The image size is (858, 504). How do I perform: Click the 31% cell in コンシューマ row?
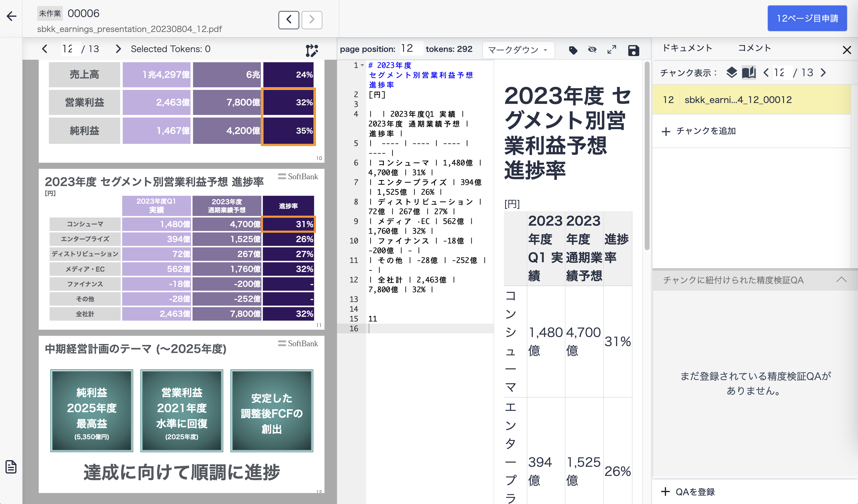click(x=288, y=224)
